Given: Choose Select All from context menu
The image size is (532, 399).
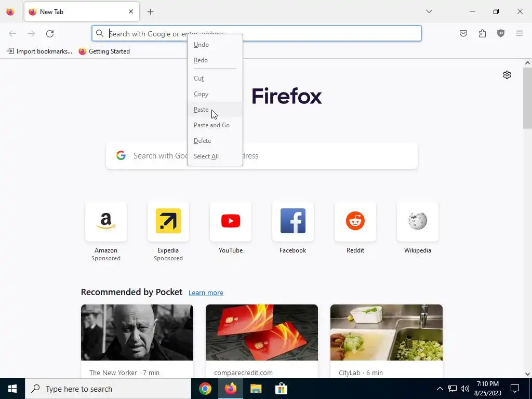Looking at the screenshot, I should (215, 156).
